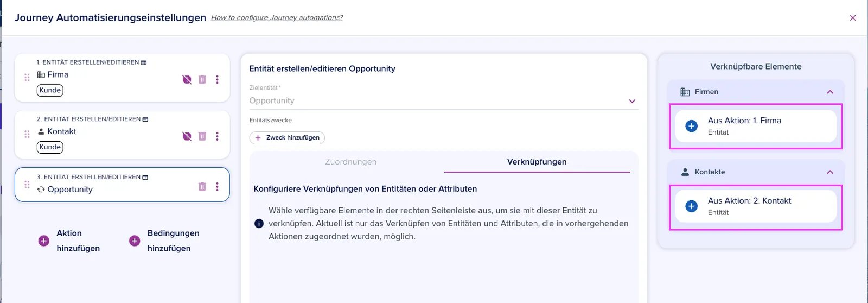868x303 pixels.
Task: Open the three-dot menu for Firma action
Action: coord(218,79)
